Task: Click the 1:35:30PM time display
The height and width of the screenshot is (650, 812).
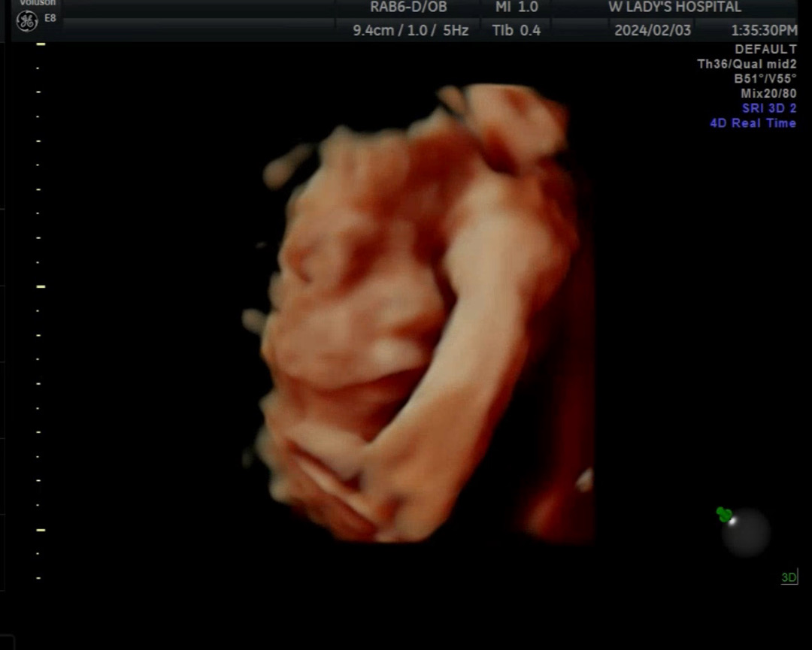Action: pos(764,31)
